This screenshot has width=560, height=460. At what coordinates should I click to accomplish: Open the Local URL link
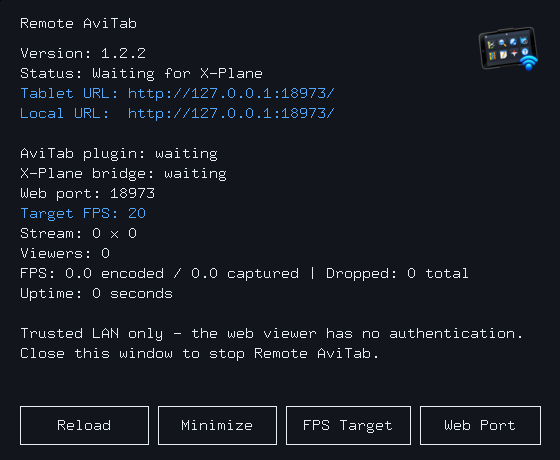coord(177,114)
